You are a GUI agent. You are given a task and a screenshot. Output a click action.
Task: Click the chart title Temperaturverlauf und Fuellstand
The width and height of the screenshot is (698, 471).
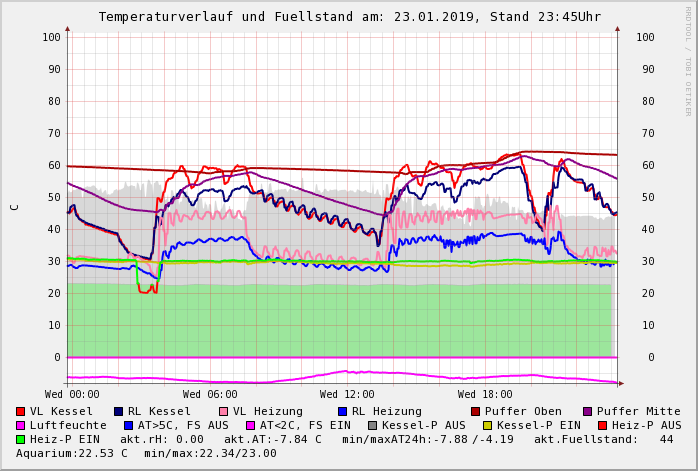pyautogui.click(x=349, y=17)
